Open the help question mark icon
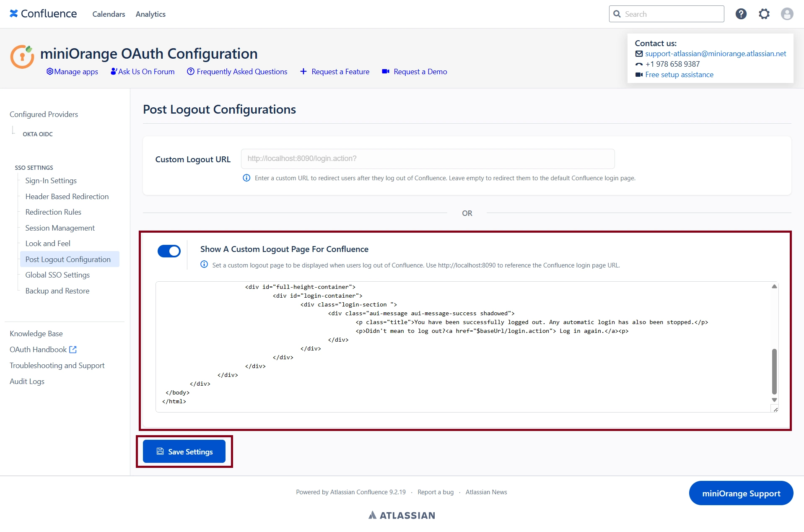The image size is (804, 532). pos(741,14)
